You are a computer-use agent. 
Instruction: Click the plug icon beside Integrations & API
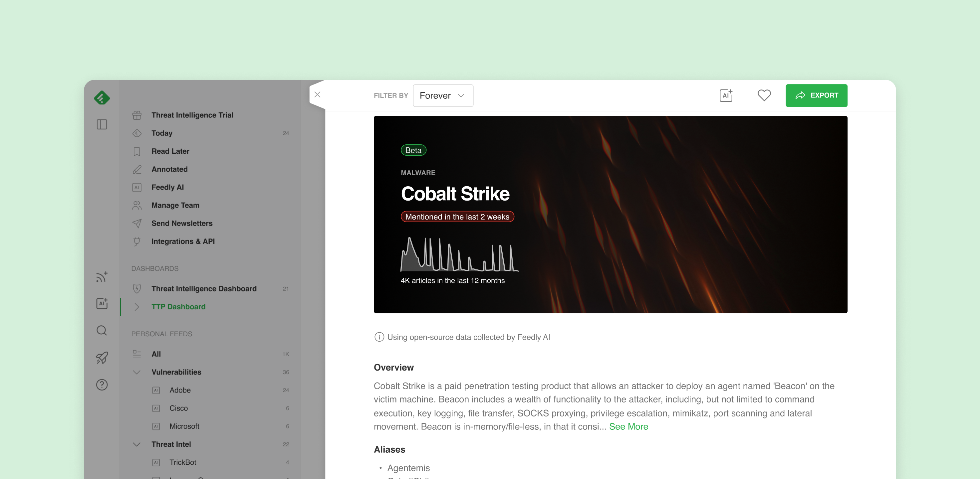[137, 241]
